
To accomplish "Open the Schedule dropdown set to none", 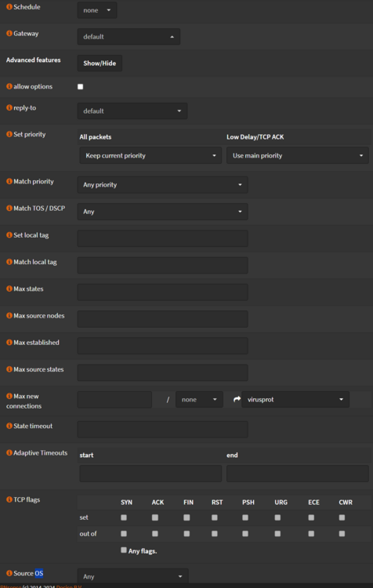I will (97, 10).
